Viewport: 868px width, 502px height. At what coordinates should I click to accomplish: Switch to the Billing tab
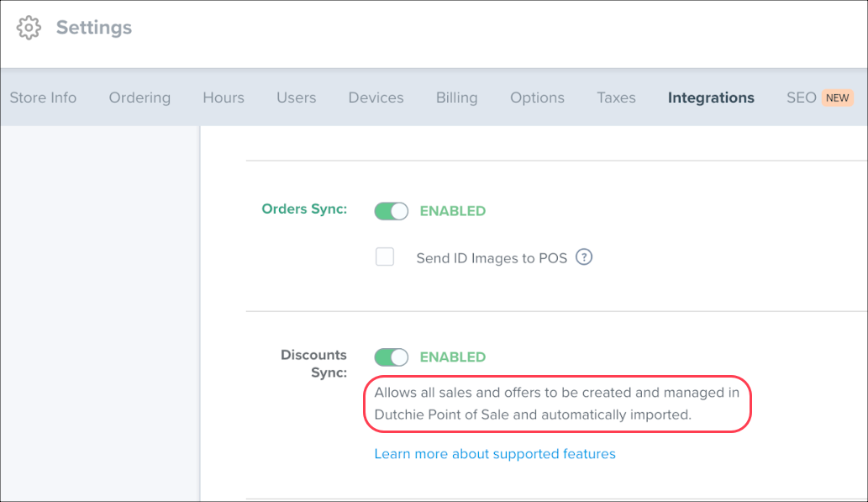pos(457,98)
